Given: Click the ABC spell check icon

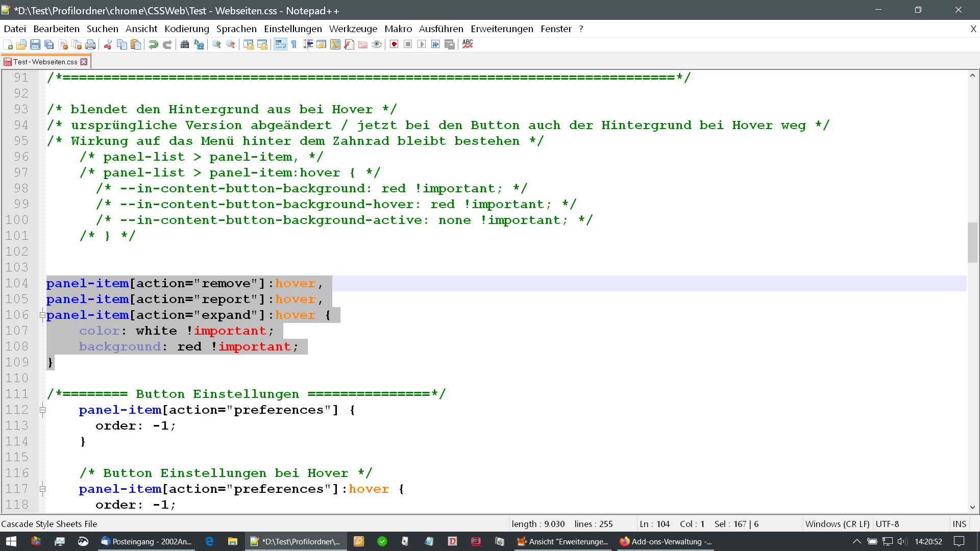Looking at the screenshot, I should [468, 44].
